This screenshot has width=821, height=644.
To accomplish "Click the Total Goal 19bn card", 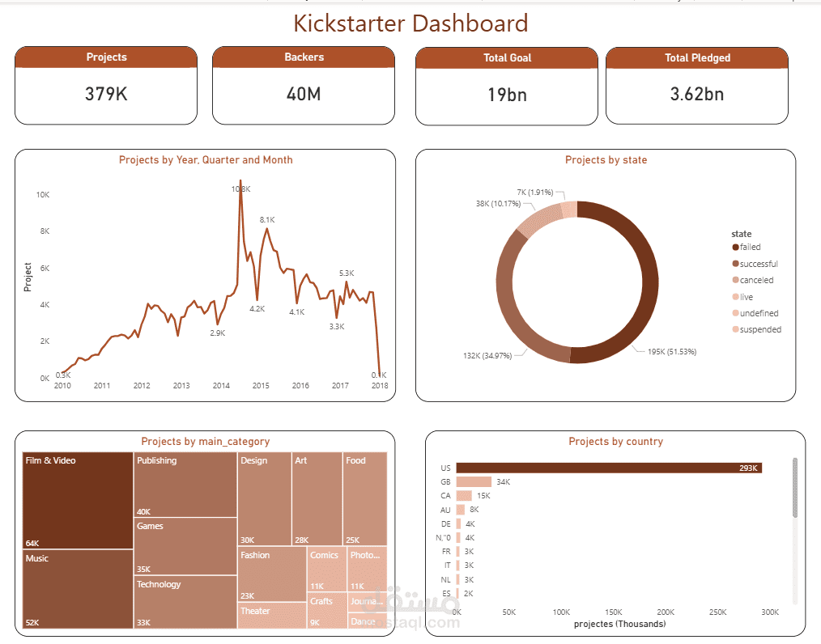I will (507, 87).
